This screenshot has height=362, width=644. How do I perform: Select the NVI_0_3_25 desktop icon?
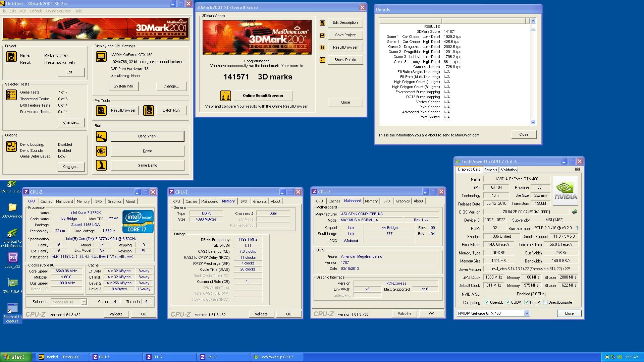12,187
